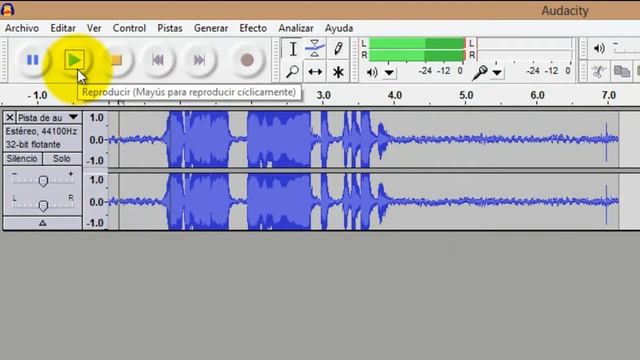Click the microphone input meter icon
640x360 pixels.
click(x=480, y=73)
